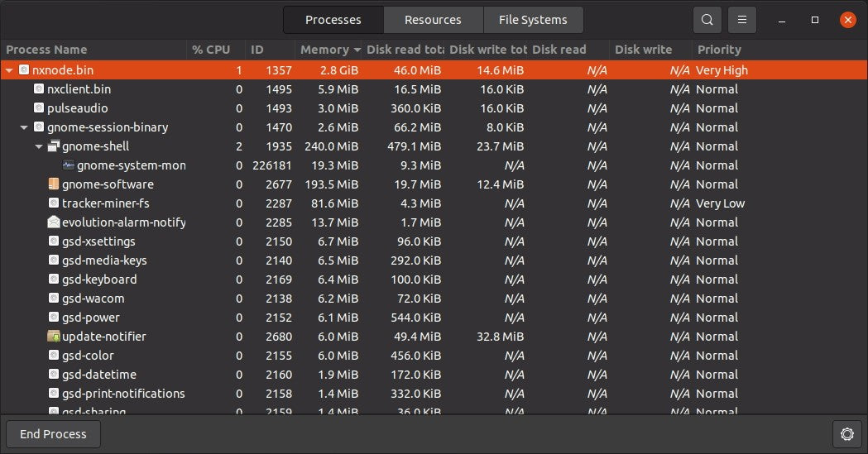This screenshot has width=868, height=454.
Task: Switch to the Resources tab
Action: point(433,20)
